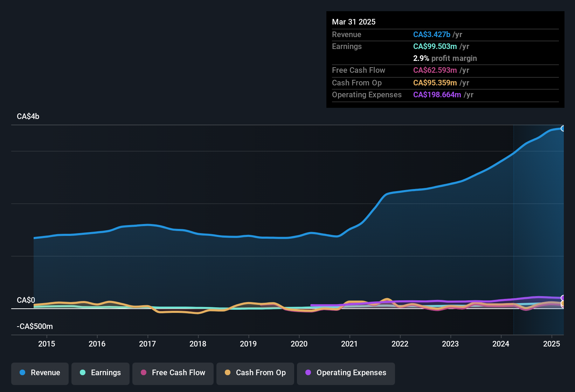Click the Cash From Op tooltip row label
The image size is (575, 392).
point(357,83)
